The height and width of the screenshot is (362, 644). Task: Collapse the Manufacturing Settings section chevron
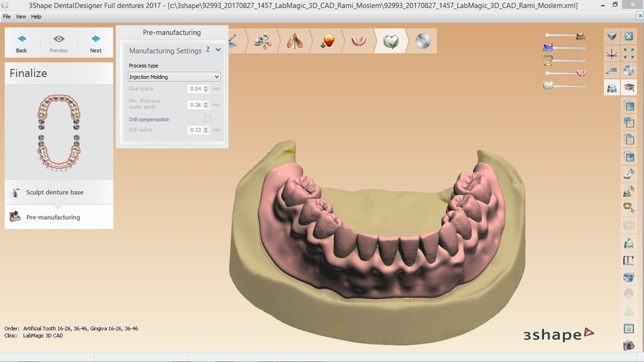(218, 50)
